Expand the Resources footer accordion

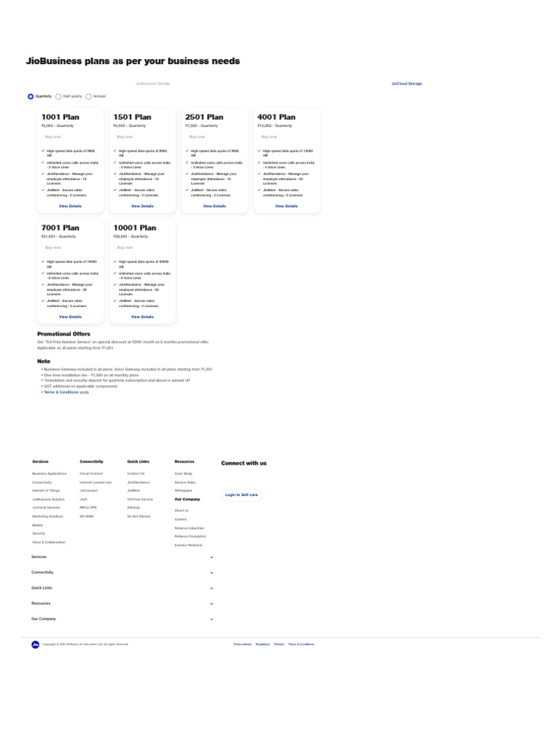(x=122, y=603)
